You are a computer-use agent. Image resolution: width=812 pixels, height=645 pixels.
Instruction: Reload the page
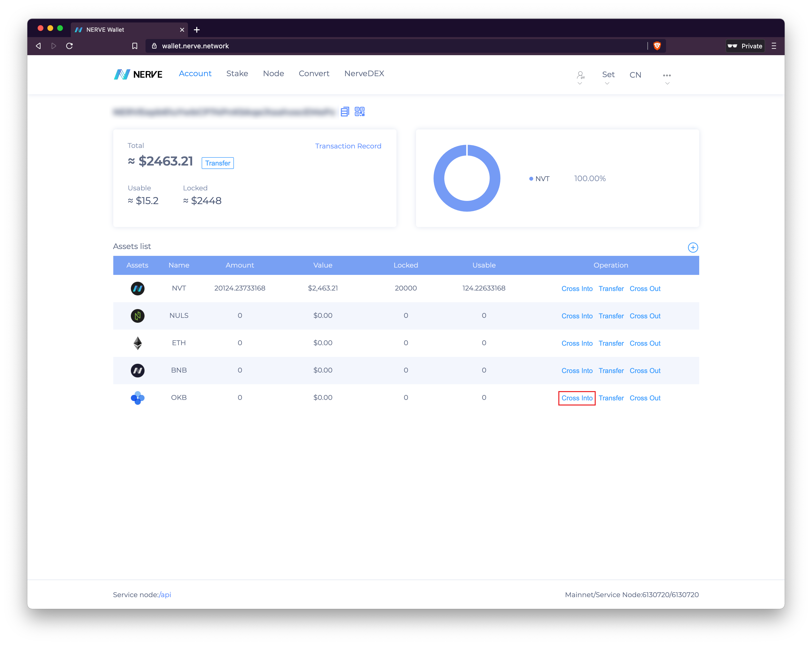pyautogui.click(x=69, y=46)
